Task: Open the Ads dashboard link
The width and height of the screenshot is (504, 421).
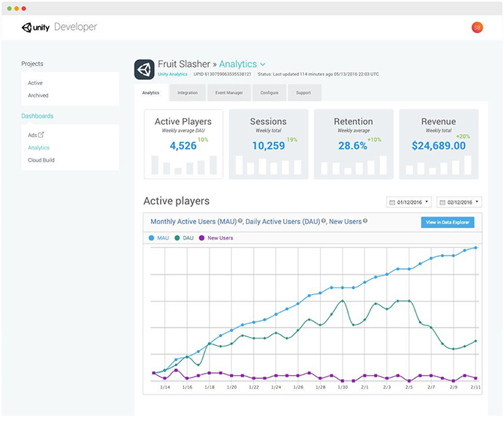Action: (32, 135)
